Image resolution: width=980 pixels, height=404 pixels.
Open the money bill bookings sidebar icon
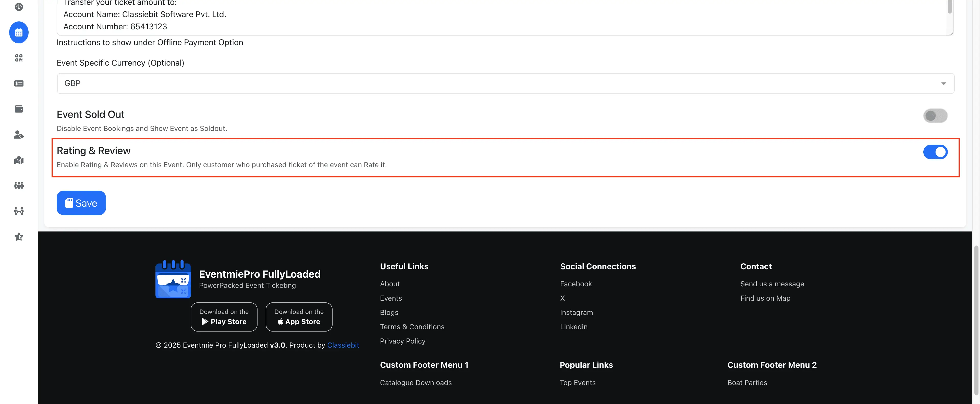(19, 83)
